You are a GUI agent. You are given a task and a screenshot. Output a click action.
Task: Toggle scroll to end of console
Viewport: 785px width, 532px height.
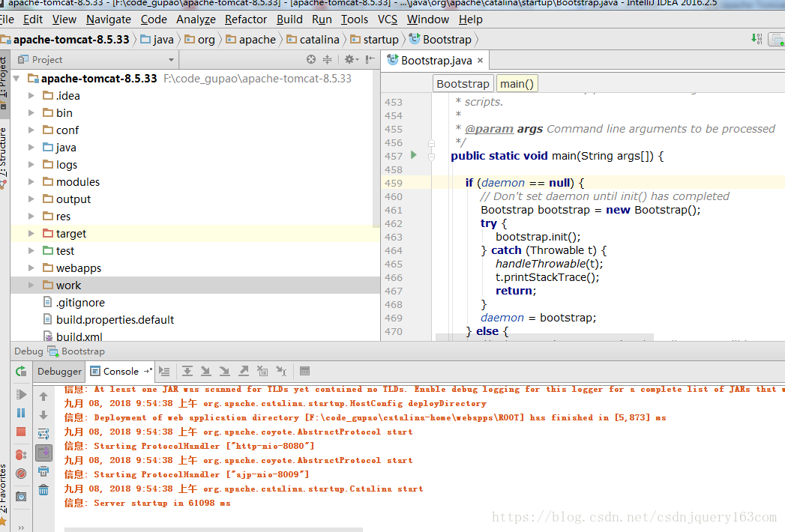click(x=43, y=453)
